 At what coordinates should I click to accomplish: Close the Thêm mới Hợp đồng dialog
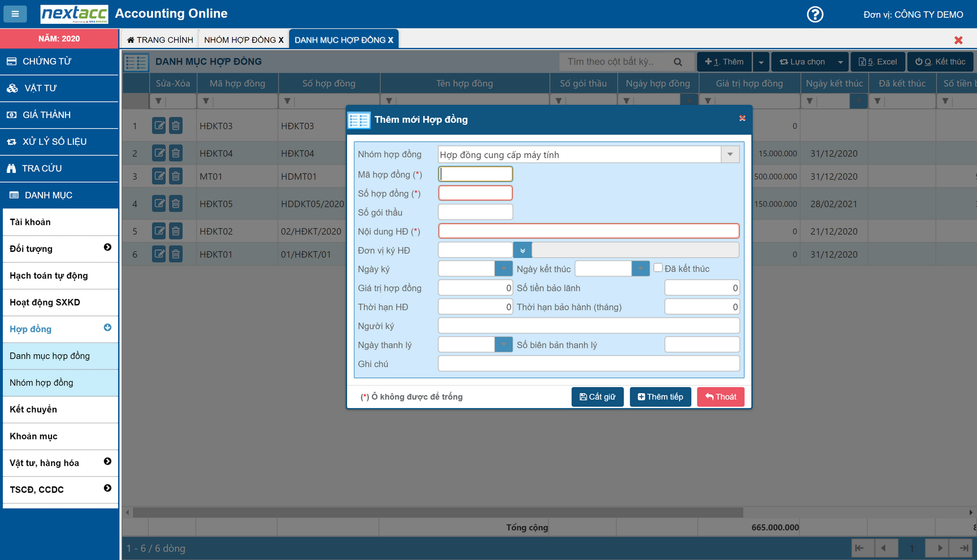tap(742, 118)
